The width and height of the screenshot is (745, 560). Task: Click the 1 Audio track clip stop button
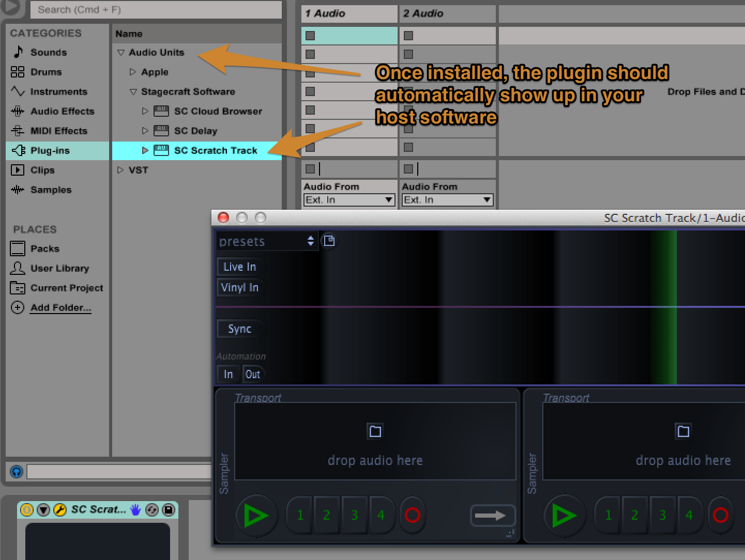click(x=310, y=168)
